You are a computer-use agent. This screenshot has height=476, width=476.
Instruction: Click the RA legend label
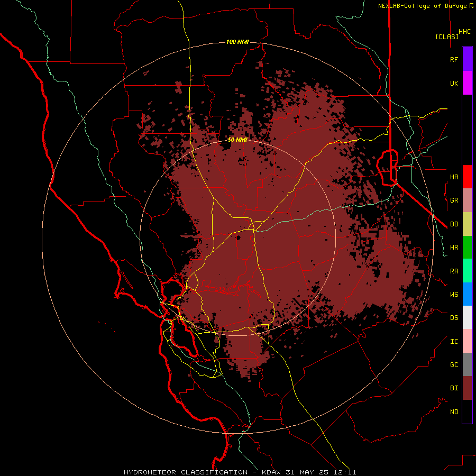(x=454, y=271)
